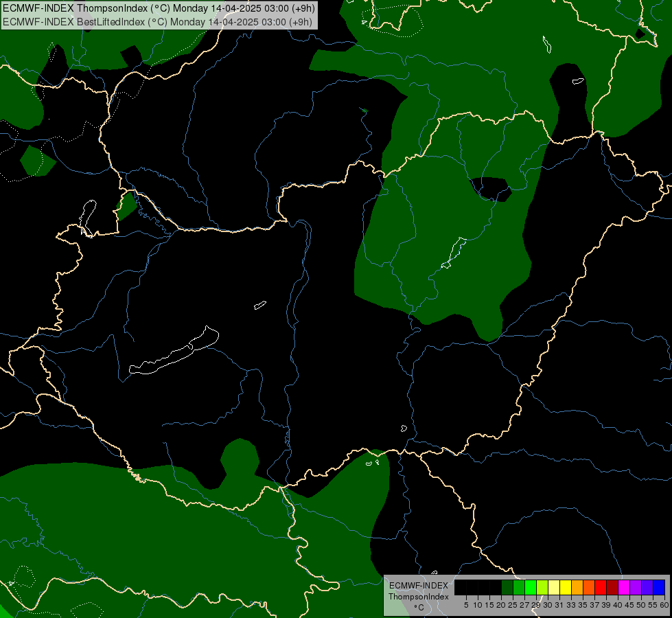Click the medium green 25-27 legend swatch
The image size is (672, 618).
[519, 587]
